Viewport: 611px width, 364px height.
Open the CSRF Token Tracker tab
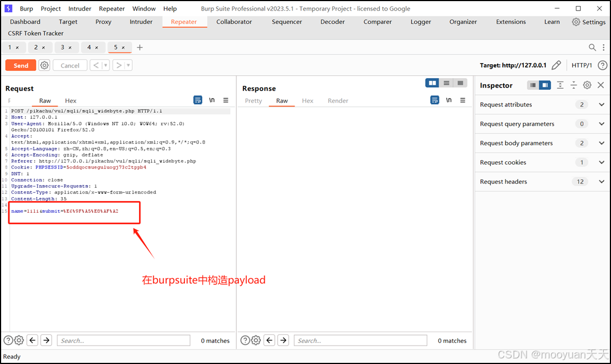tap(35, 33)
